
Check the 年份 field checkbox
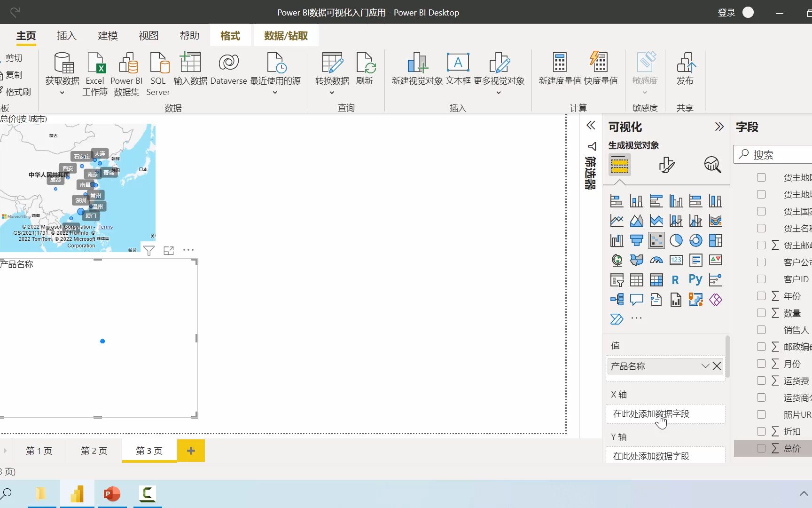pos(761,296)
